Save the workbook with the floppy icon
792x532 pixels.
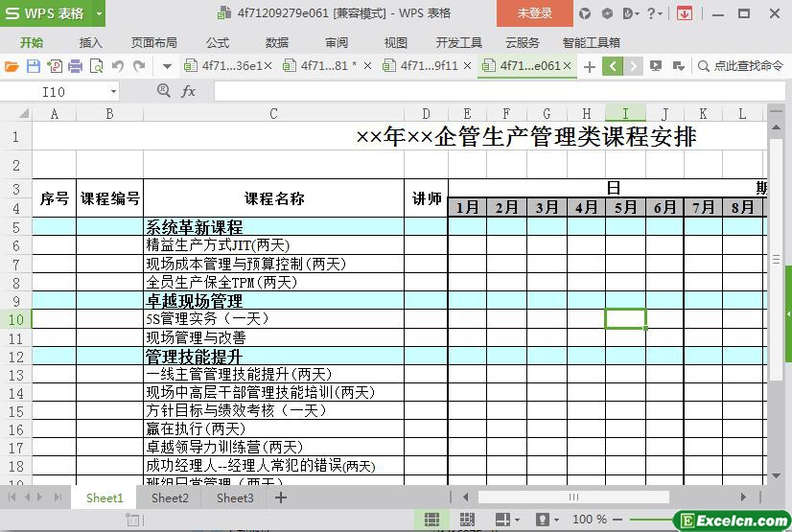[34, 66]
